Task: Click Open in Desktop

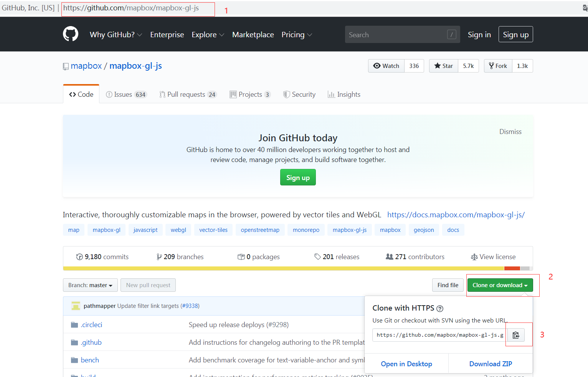Action: coord(406,364)
